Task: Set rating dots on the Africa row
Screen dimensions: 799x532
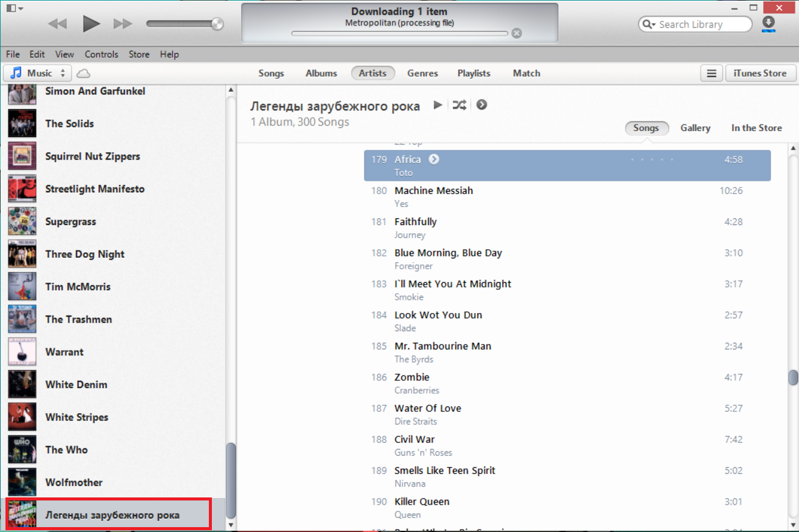Action: pos(652,160)
